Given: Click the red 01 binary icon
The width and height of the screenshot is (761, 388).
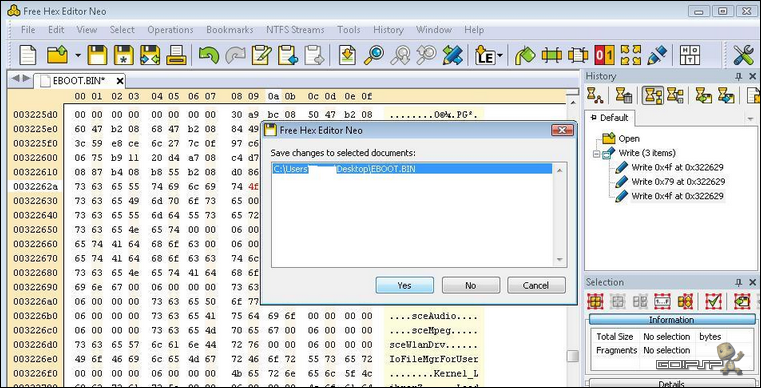Looking at the screenshot, I should point(604,55).
